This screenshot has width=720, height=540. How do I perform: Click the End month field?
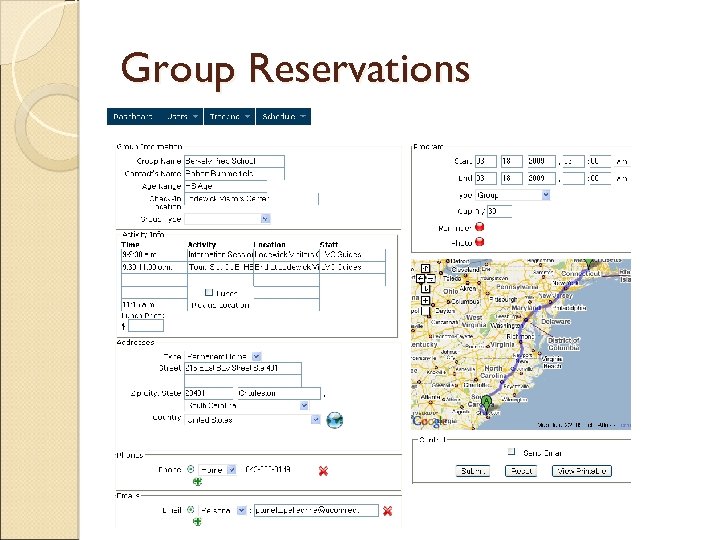[x=486, y=178]
